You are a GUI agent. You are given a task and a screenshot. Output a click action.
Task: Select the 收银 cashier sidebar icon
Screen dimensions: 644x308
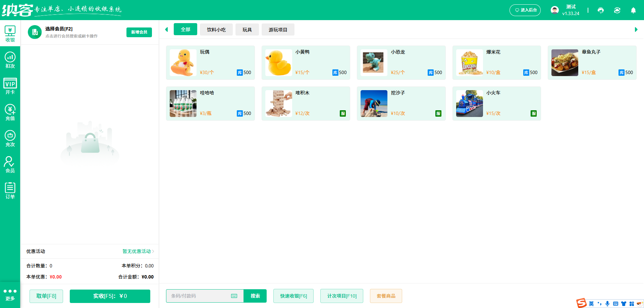click(x=10, y=33)
